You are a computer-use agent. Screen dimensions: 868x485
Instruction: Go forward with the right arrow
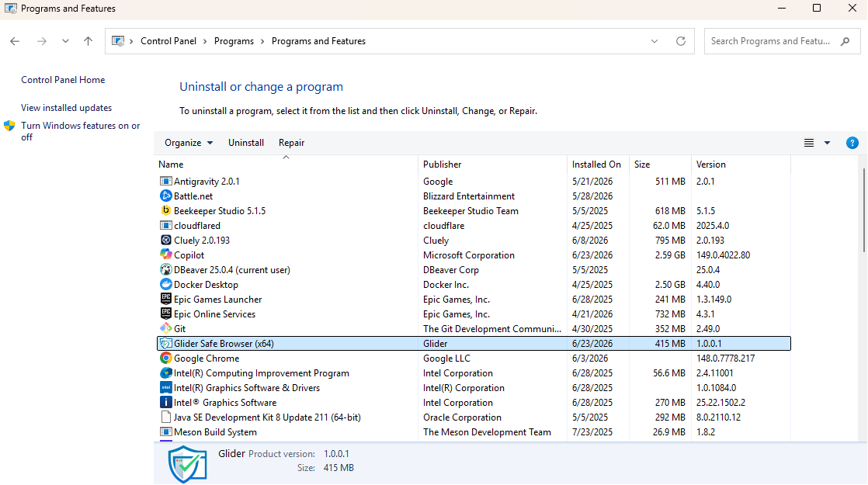41,41
